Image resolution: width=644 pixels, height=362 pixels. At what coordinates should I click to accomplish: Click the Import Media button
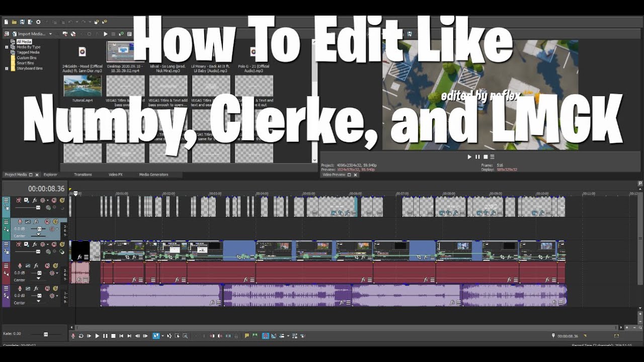pos(29,34)
